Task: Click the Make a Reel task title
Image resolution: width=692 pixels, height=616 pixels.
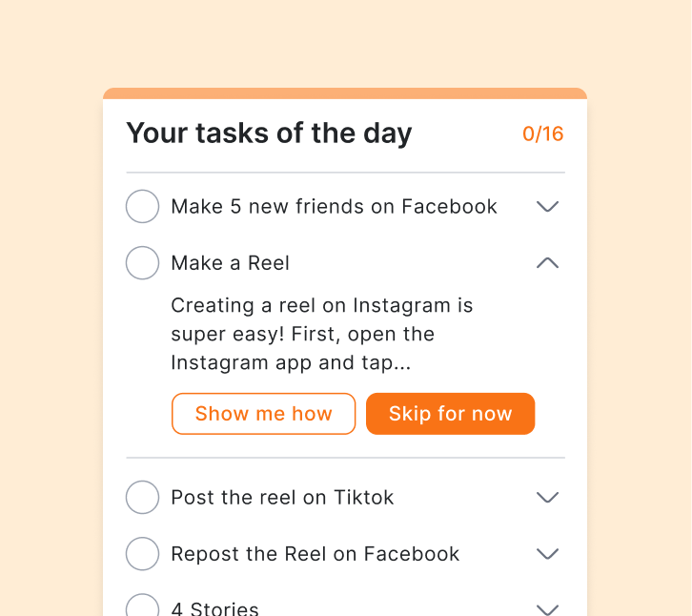Action: click(230, 263)
